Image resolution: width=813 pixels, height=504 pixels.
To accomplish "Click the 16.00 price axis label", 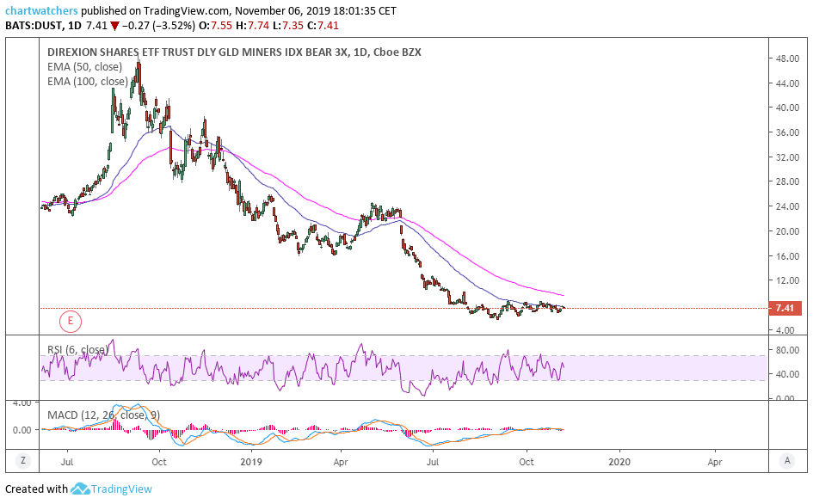I will (787, 256).
